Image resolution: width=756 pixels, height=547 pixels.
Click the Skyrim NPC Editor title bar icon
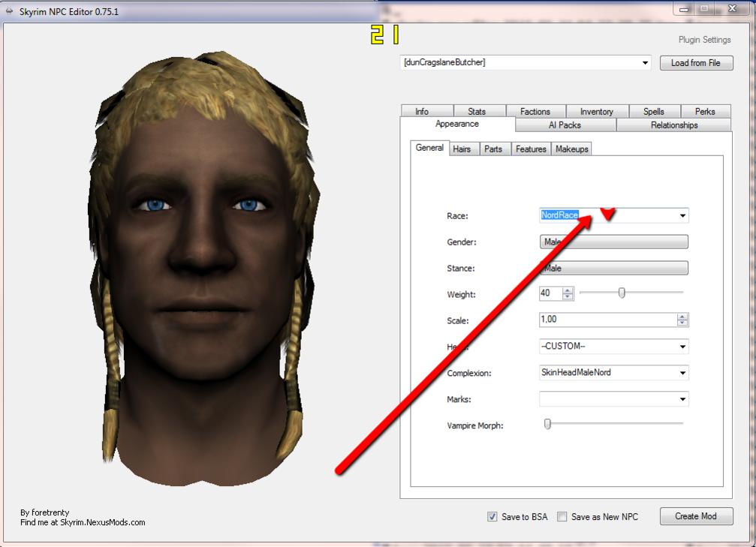[x=9, y=11]
